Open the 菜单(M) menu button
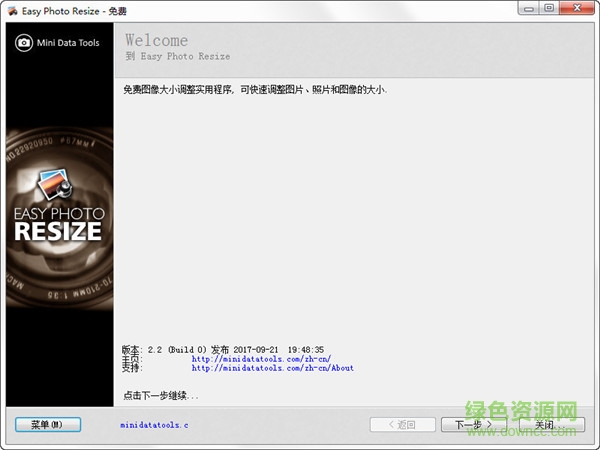This screenshot has height=450, width=600. pyautogui.click(x=47, y=425)
